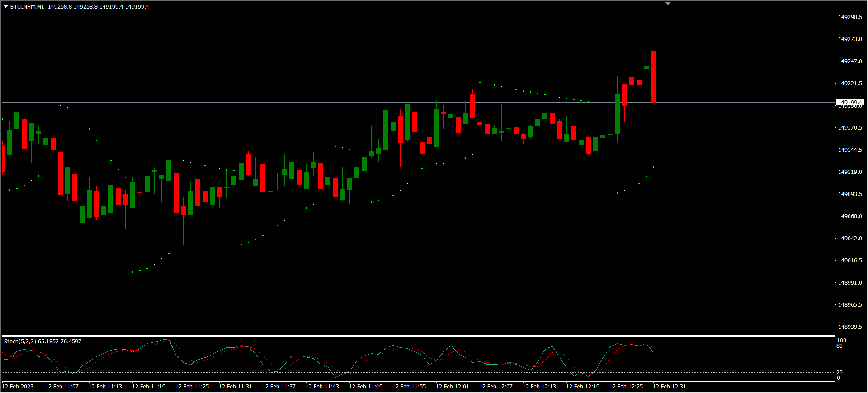Click the 149119.0 price axis label
Image resolution: width=868 pixels, height=393 pixels.
[x=850, y=172]
